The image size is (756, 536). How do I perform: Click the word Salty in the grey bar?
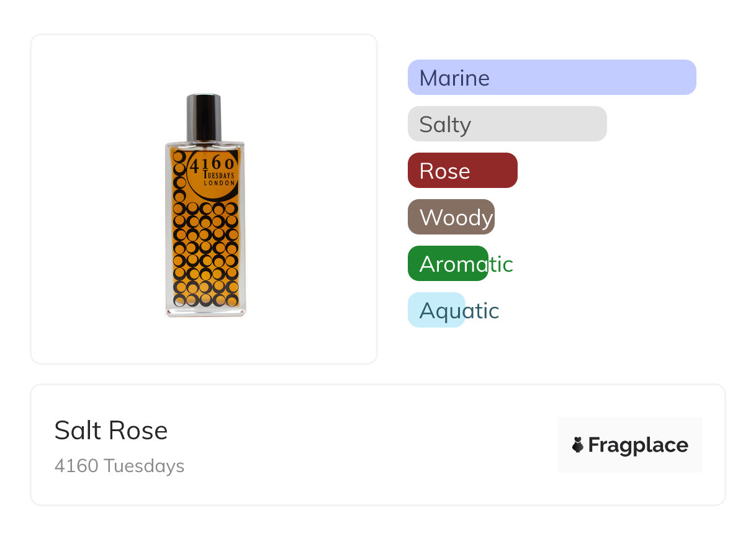[445, 125]
